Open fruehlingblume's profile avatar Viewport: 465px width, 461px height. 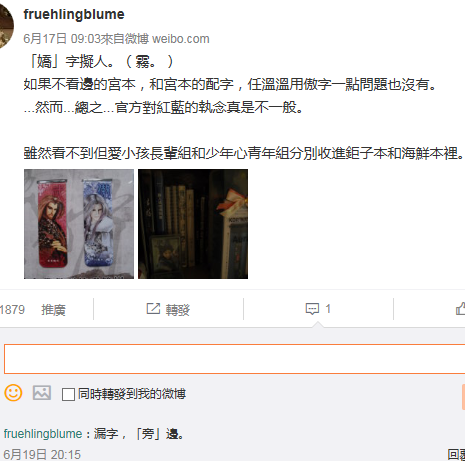[x=6, y=27]
